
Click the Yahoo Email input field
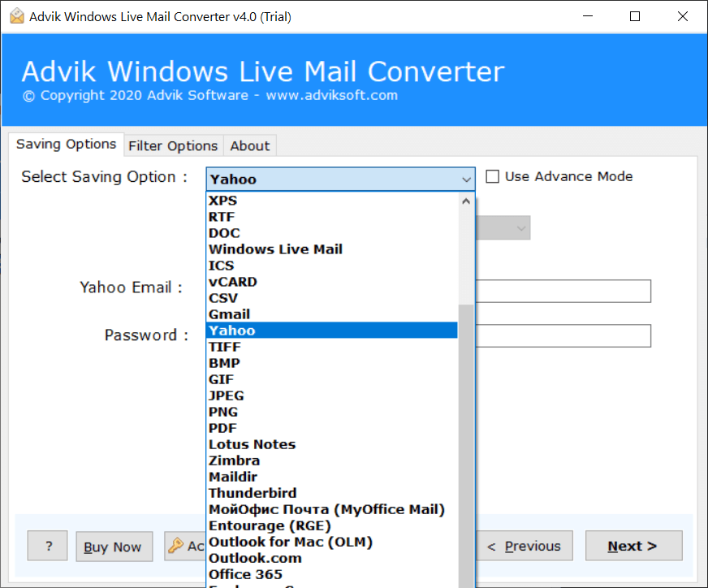[x=563, y=292]
